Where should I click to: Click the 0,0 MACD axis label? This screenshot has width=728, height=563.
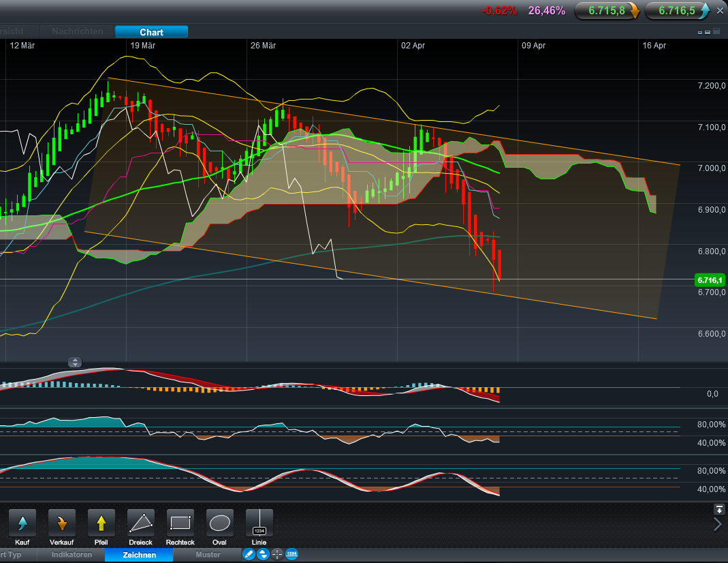pyautogui.click(x=713, y=394)
